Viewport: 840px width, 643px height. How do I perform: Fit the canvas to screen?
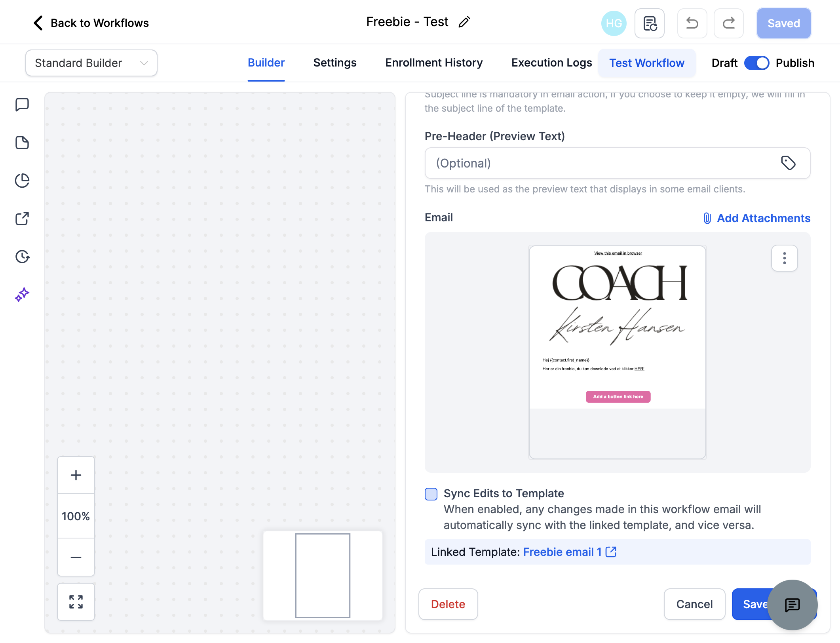click(x=76, y=602)
